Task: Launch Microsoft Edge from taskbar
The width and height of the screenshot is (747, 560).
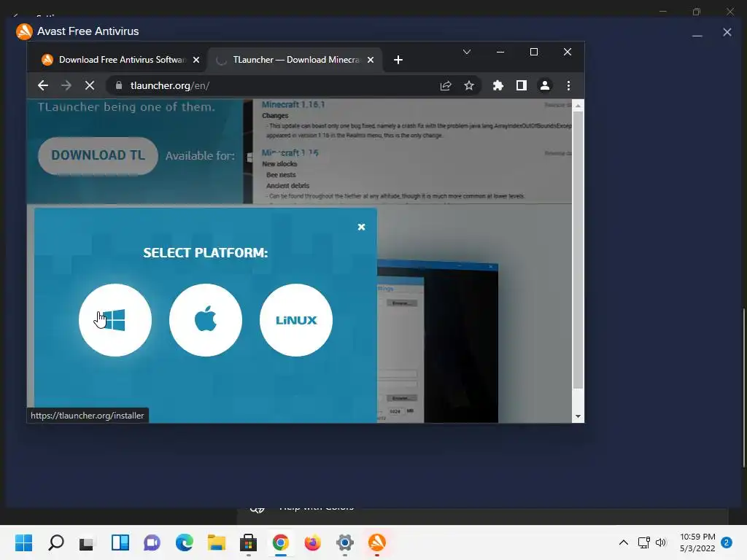Action: pos(184,542)
